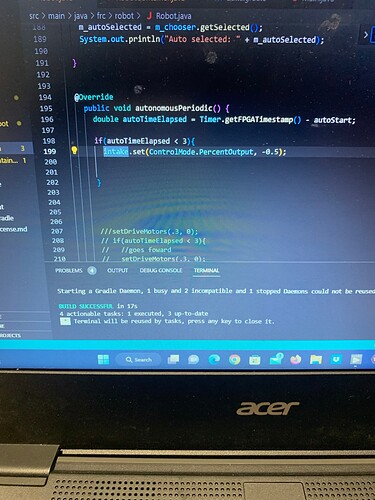Open the Debug Console tab
Screen dimensions: 375x500
point(161,270)
